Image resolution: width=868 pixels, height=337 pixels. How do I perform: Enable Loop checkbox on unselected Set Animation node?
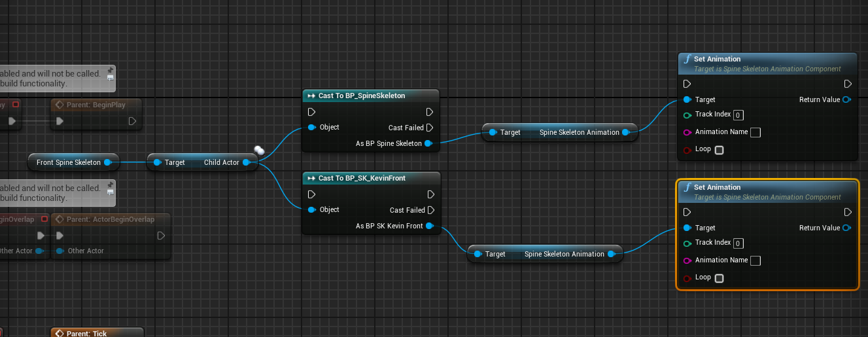click(720, 150)
